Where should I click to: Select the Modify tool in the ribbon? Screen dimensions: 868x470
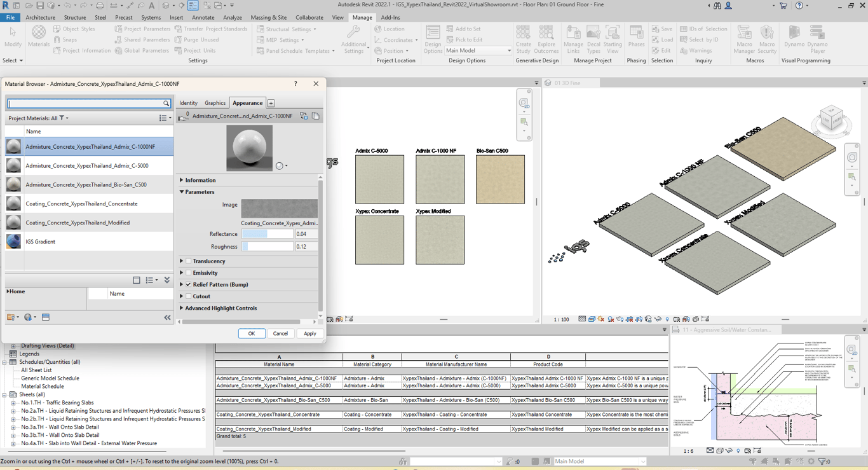coord(13,36)
